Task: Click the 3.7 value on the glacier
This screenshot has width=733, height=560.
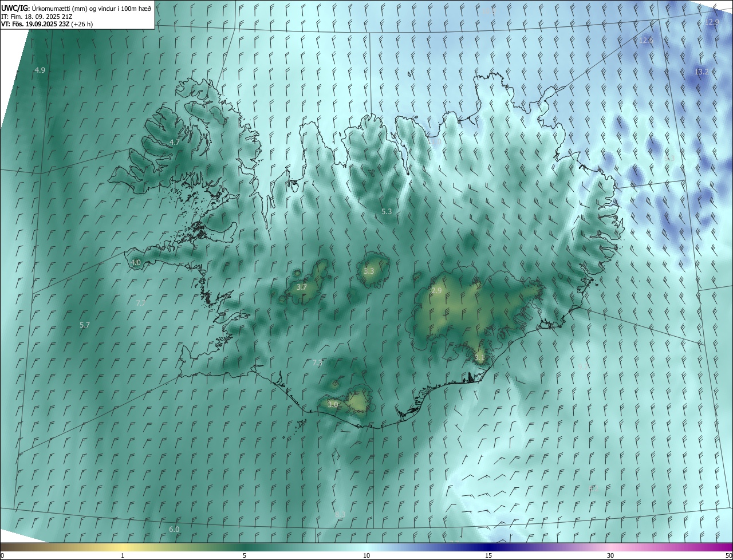Action: point(302,287)
